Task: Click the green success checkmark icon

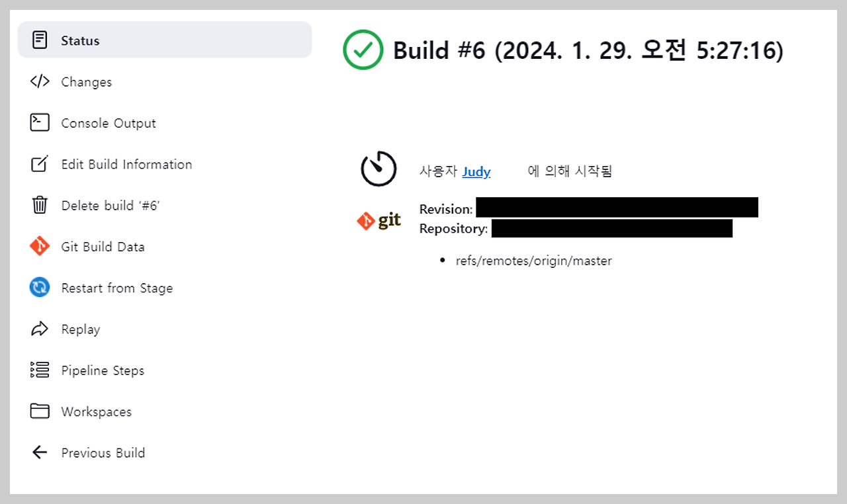Action: pos(363,50)
